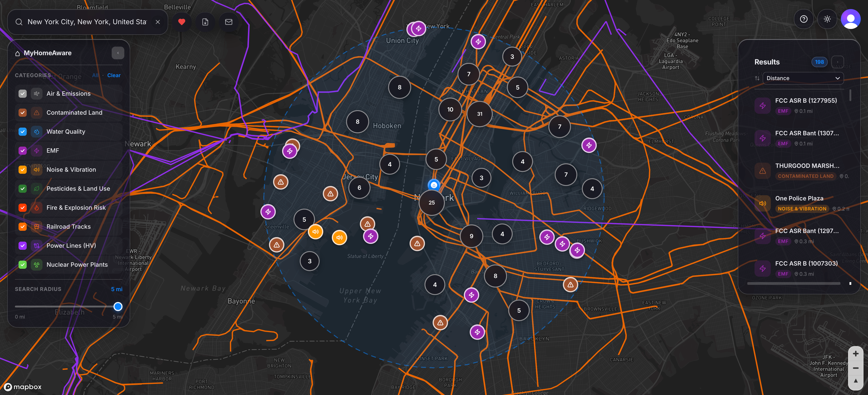868x395 pixels.
Task: Open the Distance sort dropdown
Action: (803, 78)
